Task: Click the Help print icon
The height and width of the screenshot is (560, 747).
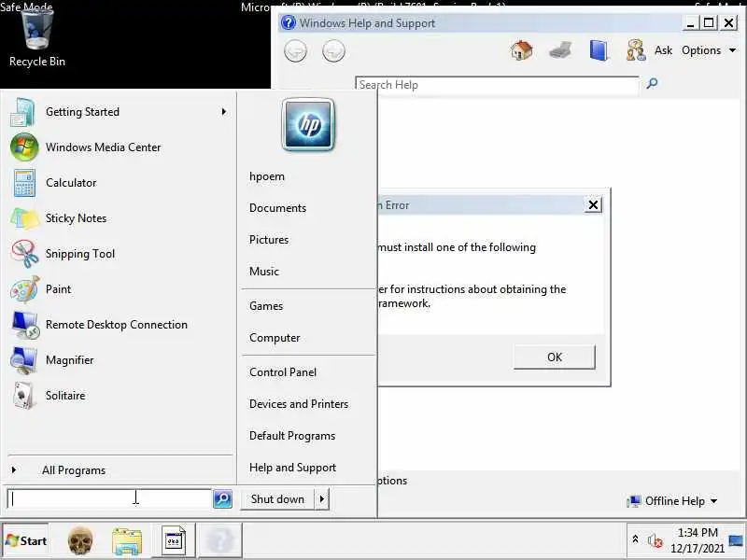Action: tap(560, 50)
